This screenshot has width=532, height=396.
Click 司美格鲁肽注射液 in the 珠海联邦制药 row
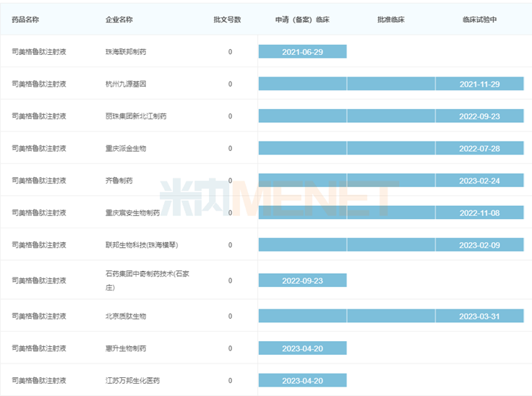(x=39, y=51)
